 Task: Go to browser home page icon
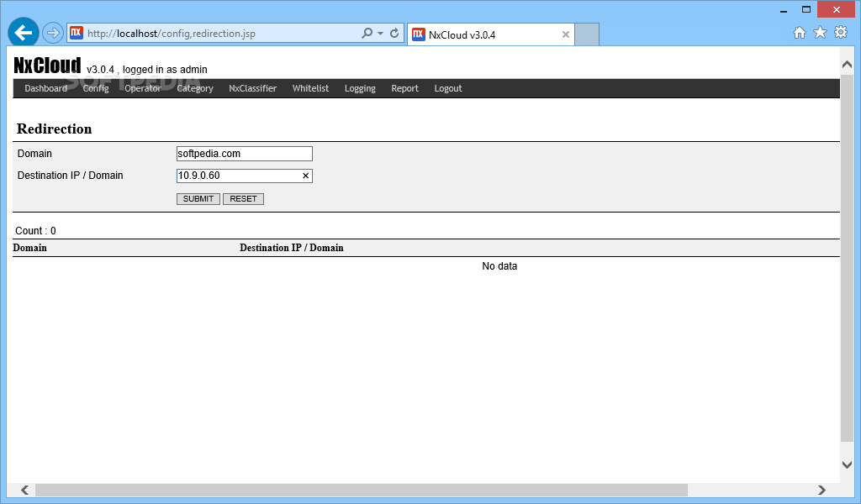pos(800,33)
